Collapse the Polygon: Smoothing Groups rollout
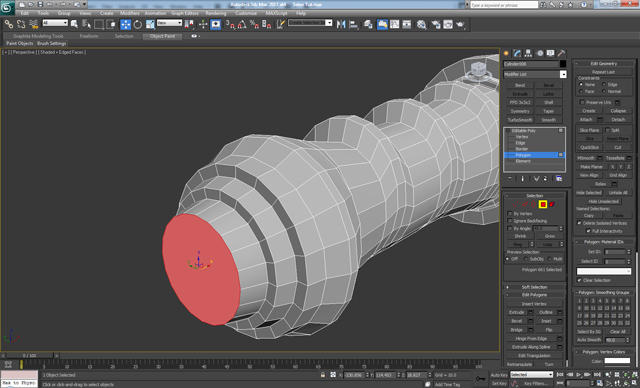The image size is (640, 388). [604, 292]
